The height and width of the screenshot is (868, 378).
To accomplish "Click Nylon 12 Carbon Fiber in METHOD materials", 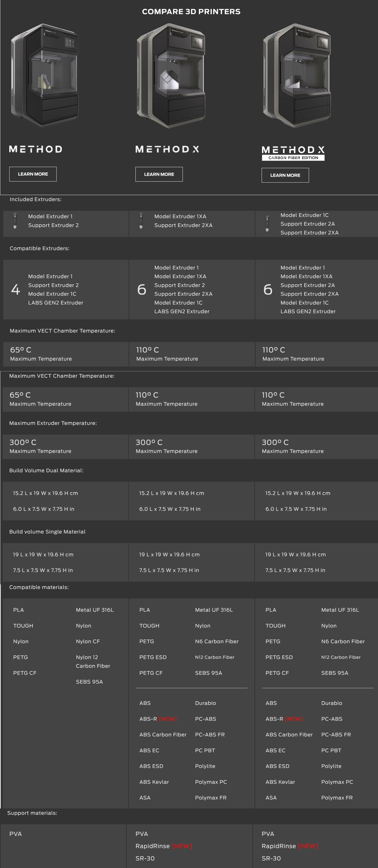I will [93, 661].
